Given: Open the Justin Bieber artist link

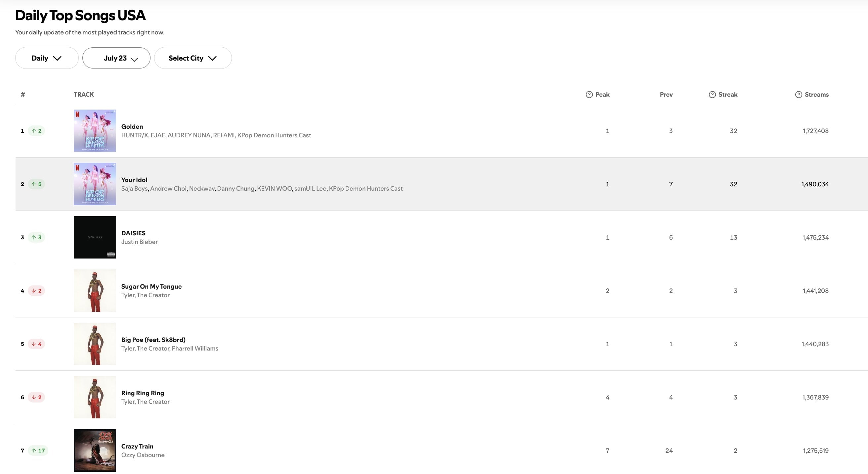Looking at the screenshot, I should tap(139, 242).
